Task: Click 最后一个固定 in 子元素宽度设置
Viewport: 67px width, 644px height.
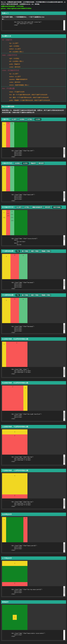Action: [35, 251]
